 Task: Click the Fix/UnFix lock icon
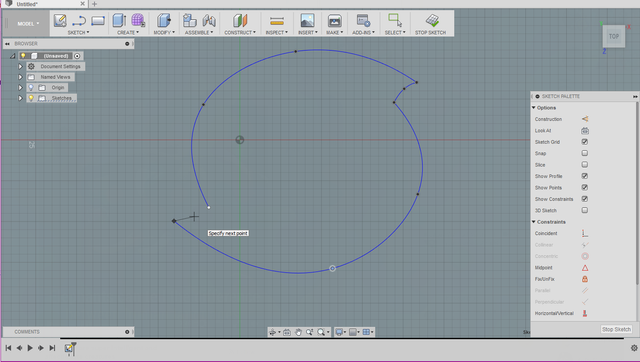585,279
